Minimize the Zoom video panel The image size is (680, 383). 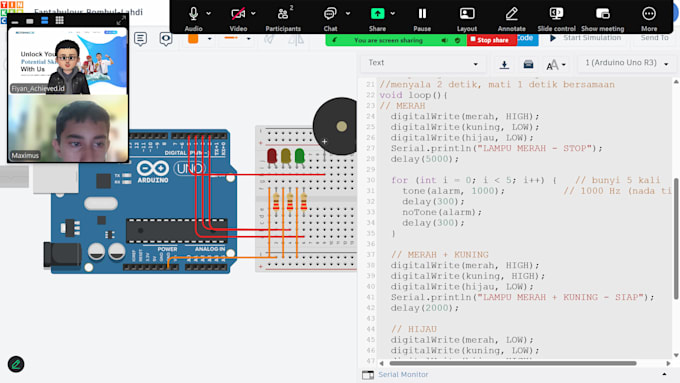(x=15, y=21)
